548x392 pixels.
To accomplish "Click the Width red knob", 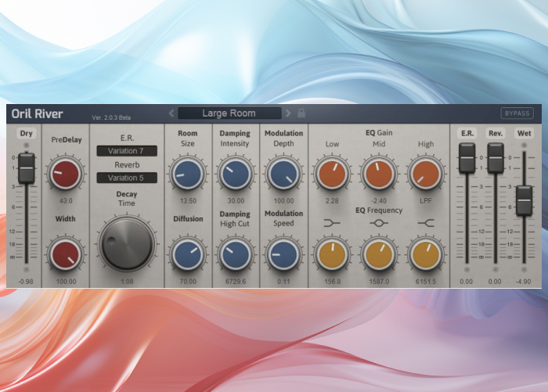I will point(65,254).
